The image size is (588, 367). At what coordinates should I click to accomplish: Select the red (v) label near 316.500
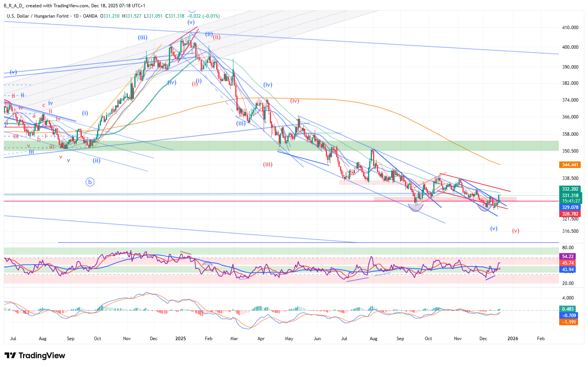[x=515, y=231]
